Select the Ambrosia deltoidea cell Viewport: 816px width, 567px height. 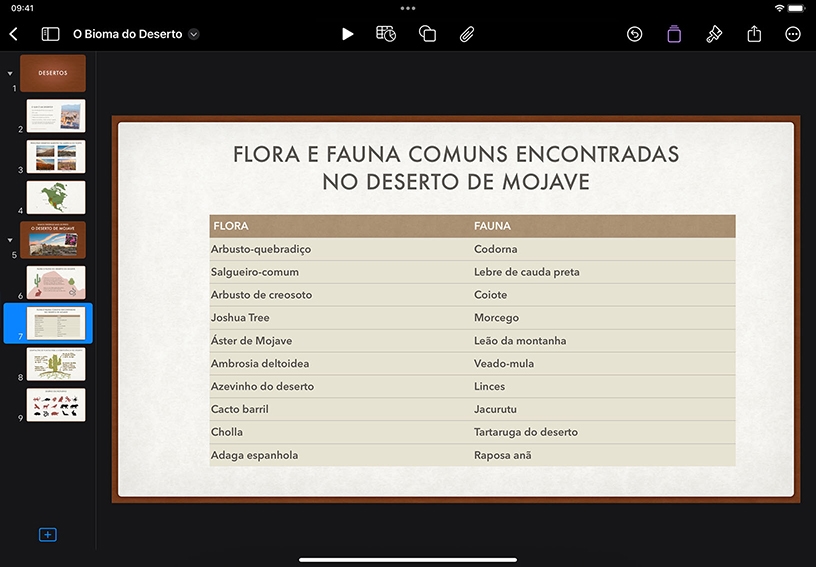tap(341, 364)
